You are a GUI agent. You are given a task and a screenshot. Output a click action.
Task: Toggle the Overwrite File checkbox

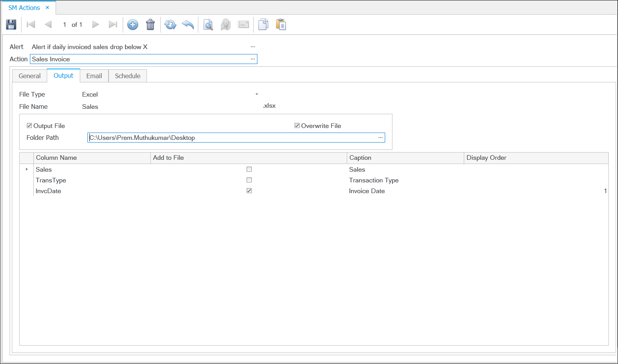click(297, 126)
